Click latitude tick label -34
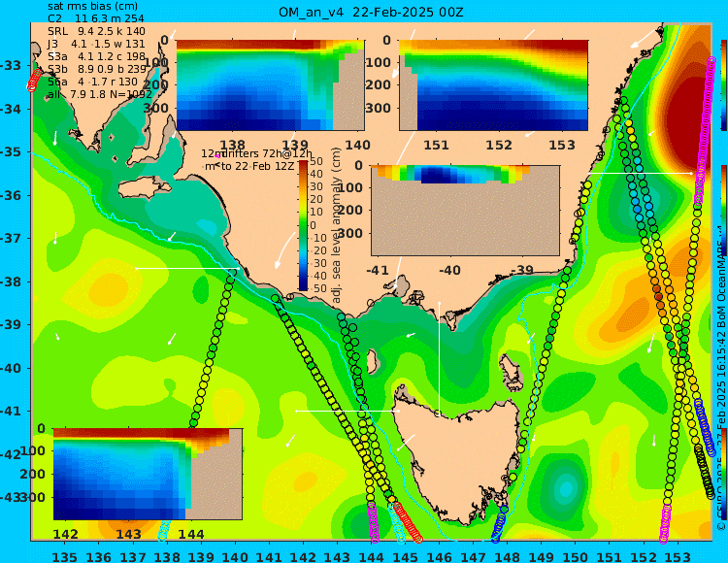Screen dimensions: 728x563 pos(11,109)
